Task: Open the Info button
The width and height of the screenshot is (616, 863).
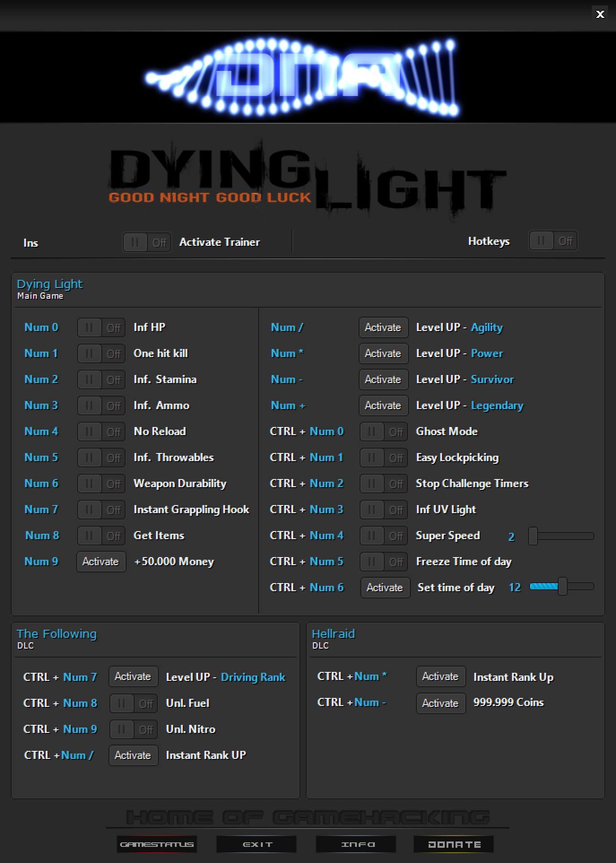Action: tap(356, 844)
